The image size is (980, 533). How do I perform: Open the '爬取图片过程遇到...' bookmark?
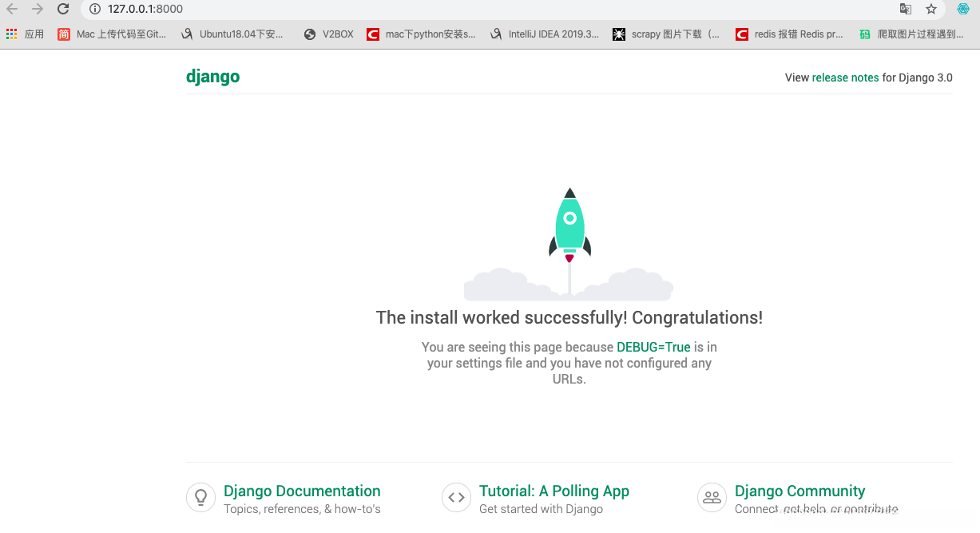coord(911,34)
